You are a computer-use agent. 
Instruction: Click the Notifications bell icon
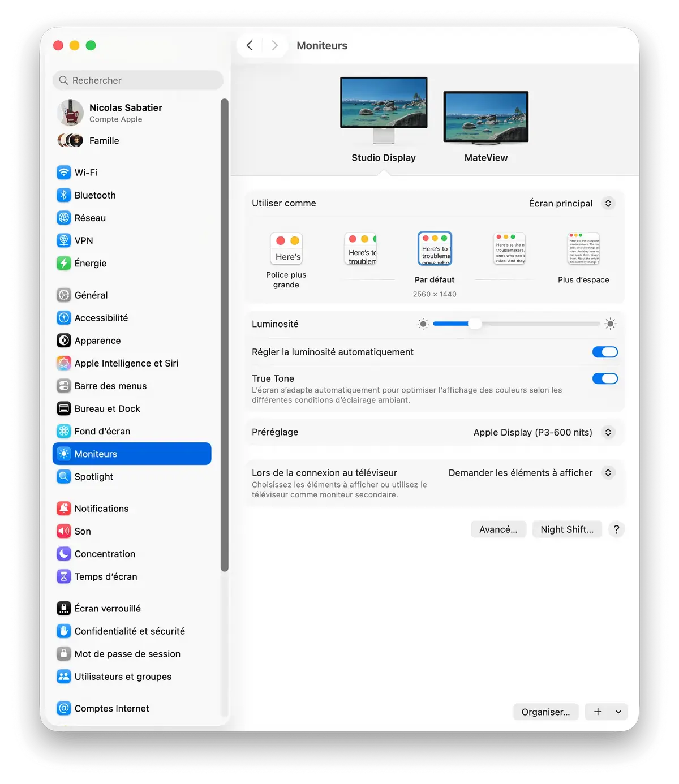[64, 509]
